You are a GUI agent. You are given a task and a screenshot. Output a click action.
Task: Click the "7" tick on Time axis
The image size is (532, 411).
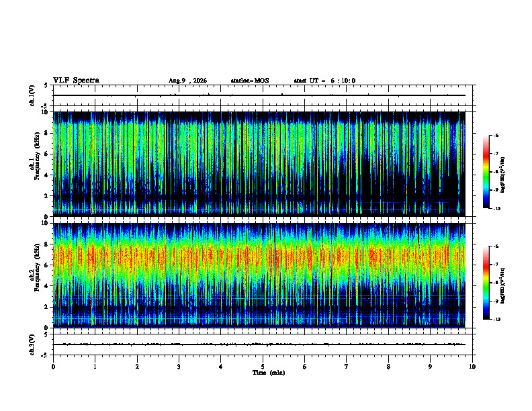[x=347, y=367]
